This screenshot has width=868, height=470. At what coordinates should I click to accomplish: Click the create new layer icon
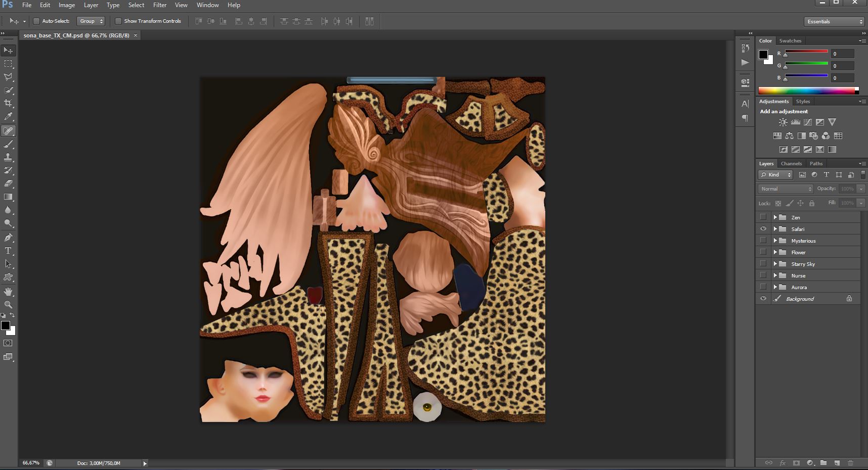(x=837, y=462)
